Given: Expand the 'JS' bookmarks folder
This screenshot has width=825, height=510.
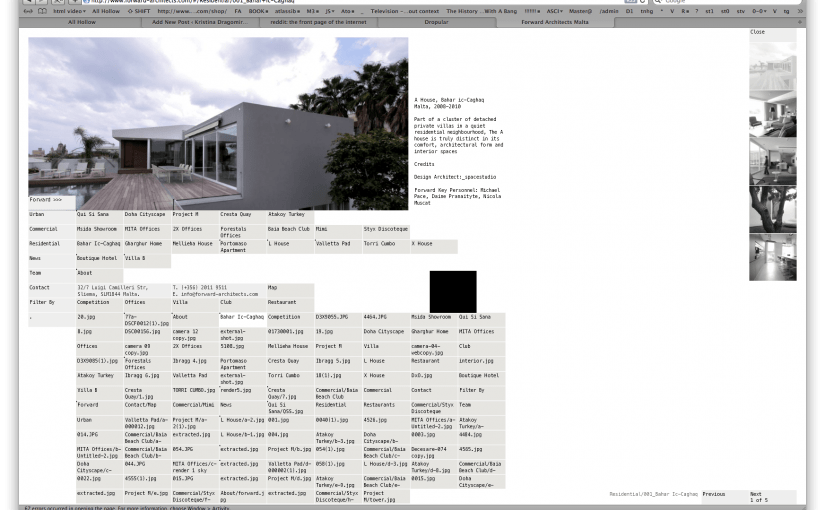Looking at the screenshot, I should 329,11.
